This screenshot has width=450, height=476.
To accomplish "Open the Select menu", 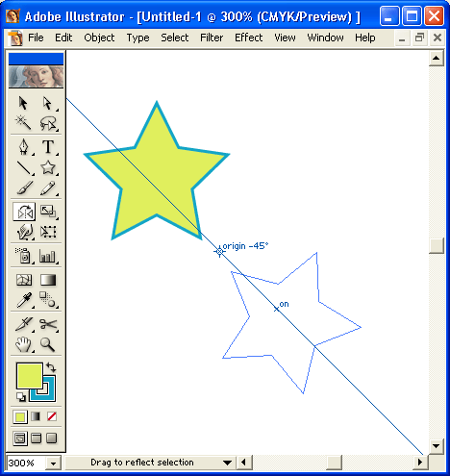I will point(175,38).
